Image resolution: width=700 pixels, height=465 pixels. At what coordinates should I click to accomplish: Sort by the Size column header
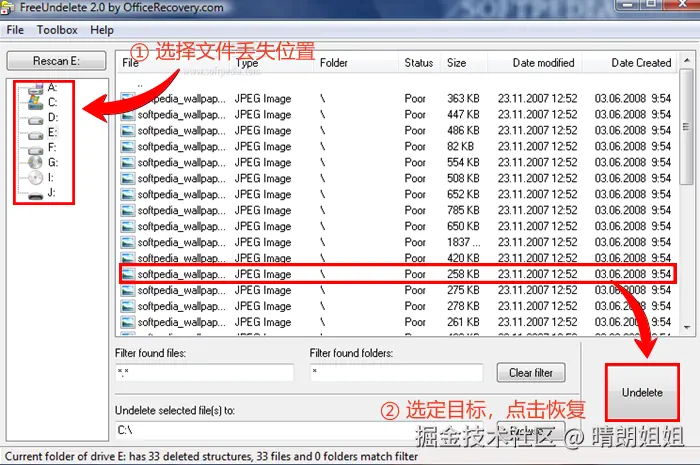click(456, 63)
